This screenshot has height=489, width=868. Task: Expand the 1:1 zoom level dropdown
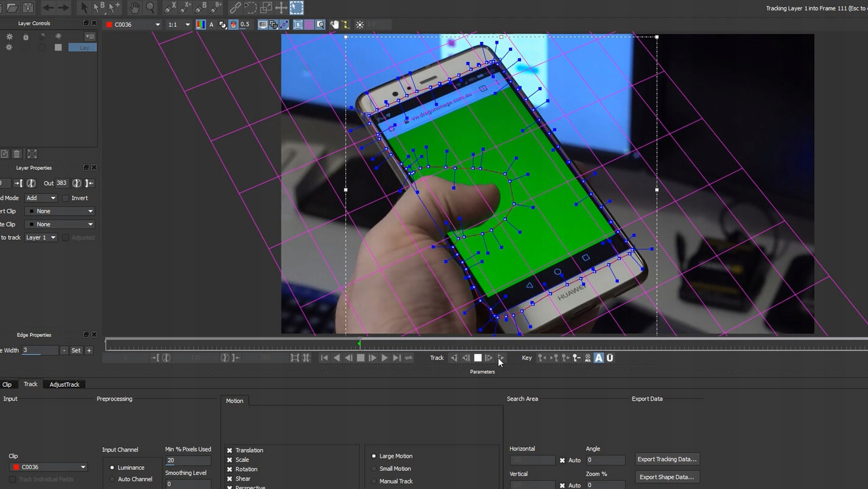pos(180,25)
